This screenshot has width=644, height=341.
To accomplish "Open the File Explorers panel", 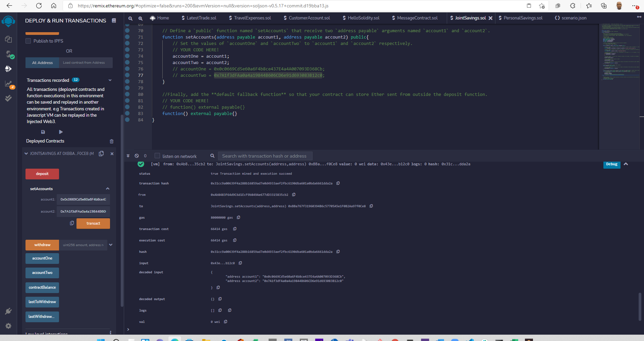I will pyautogui.click(x=8, y=39).
